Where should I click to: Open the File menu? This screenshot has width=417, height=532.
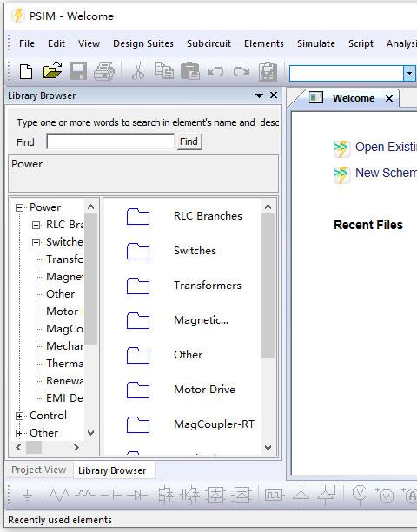pyautogui.click(x=27, y=43)
